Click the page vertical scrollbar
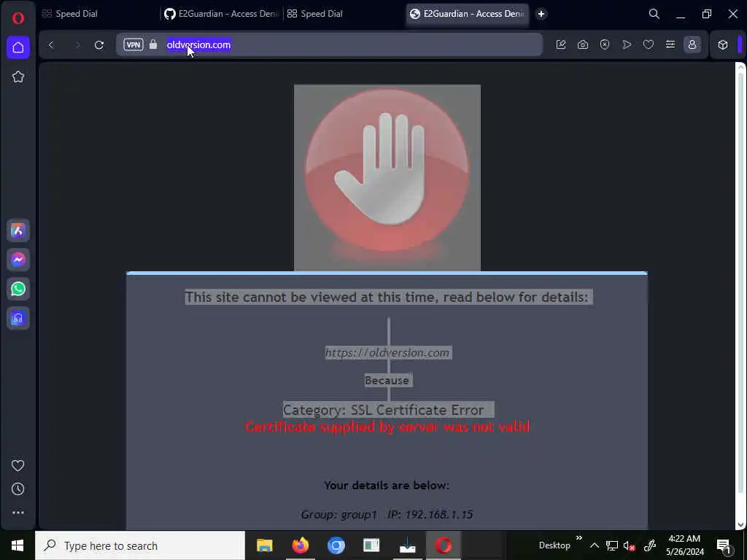This screenshot has width=747, height=560. pyautogui.click(x=740, y=295)
